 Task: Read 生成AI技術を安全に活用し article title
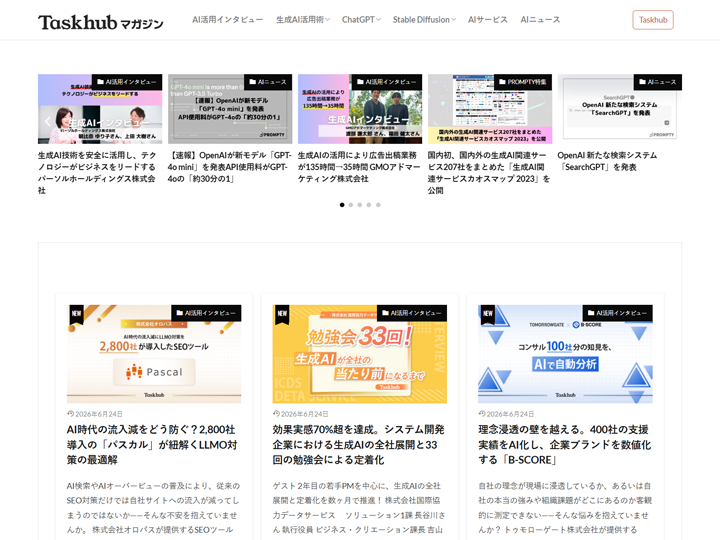[97, 173]
